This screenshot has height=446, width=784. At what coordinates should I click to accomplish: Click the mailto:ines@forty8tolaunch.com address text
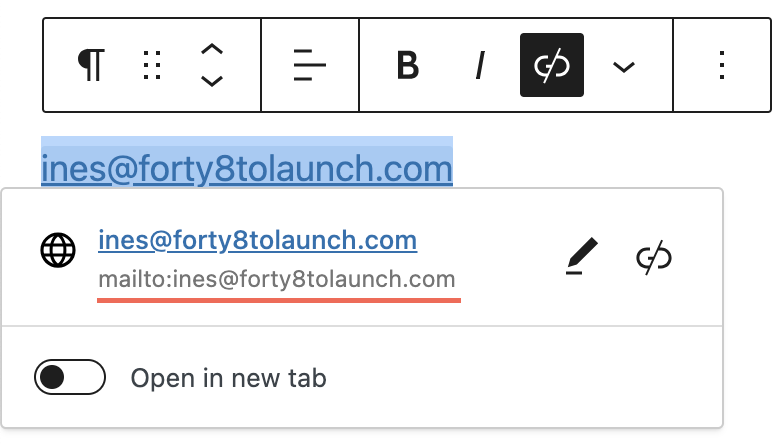(276, 279)
